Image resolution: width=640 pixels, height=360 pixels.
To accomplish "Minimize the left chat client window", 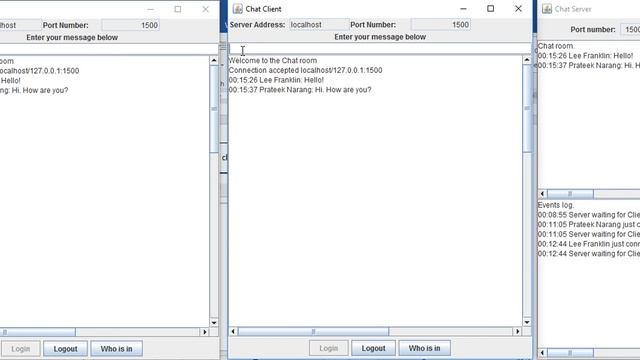I will 151,9.
